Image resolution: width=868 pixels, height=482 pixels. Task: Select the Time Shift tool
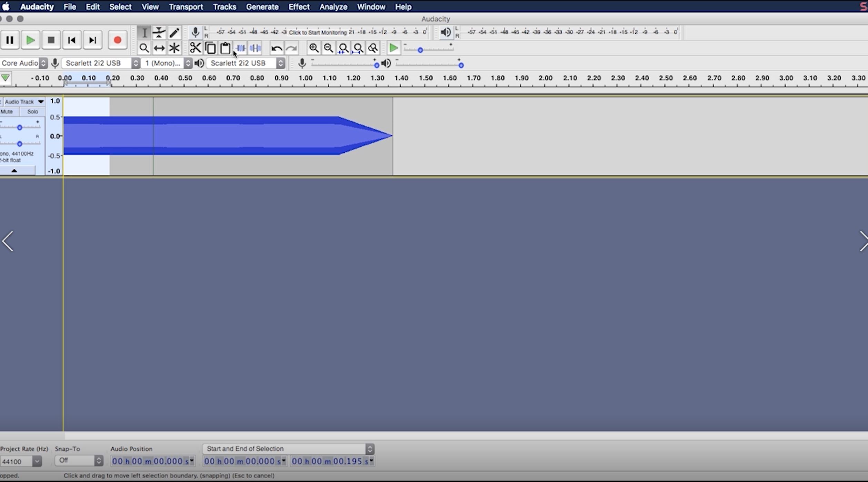point(159,48)
